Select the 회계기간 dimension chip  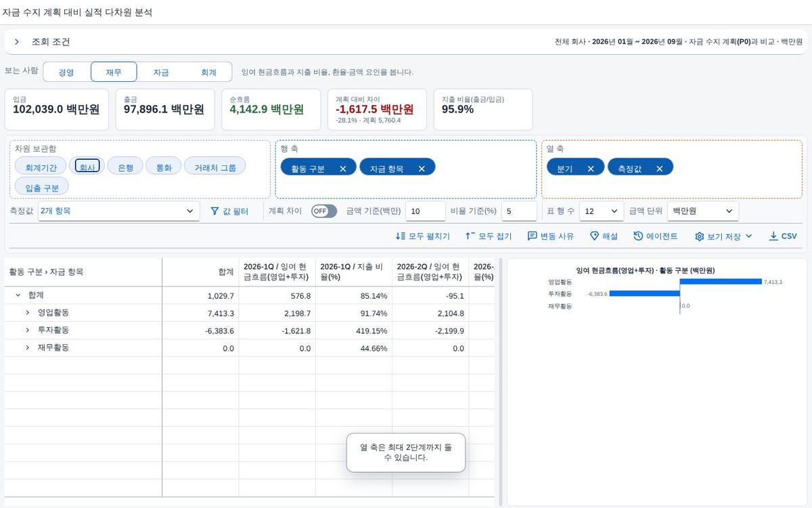[41, 166]
